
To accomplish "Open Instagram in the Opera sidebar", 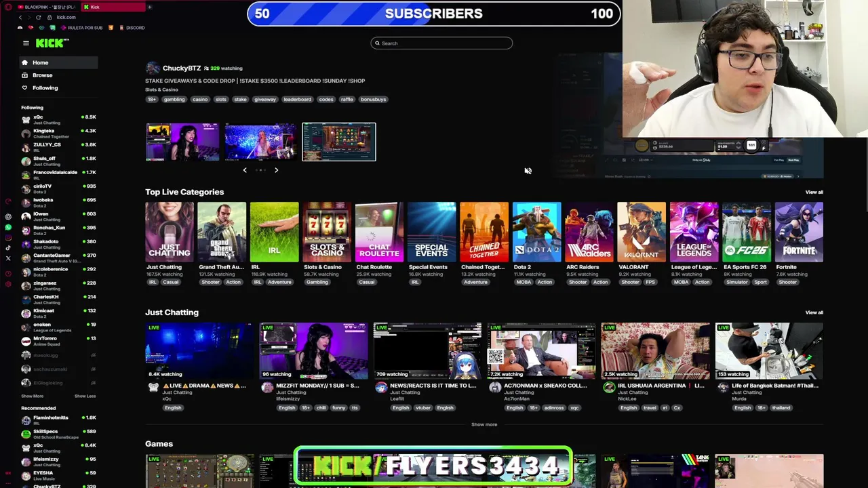I will point(8,237).
